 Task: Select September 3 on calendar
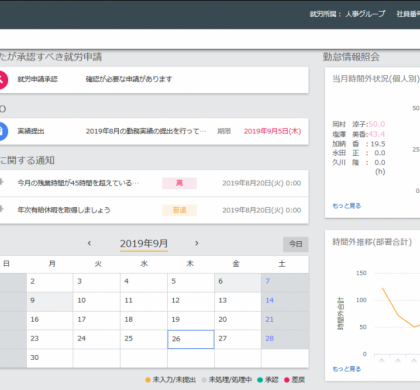tap(97, 283)
